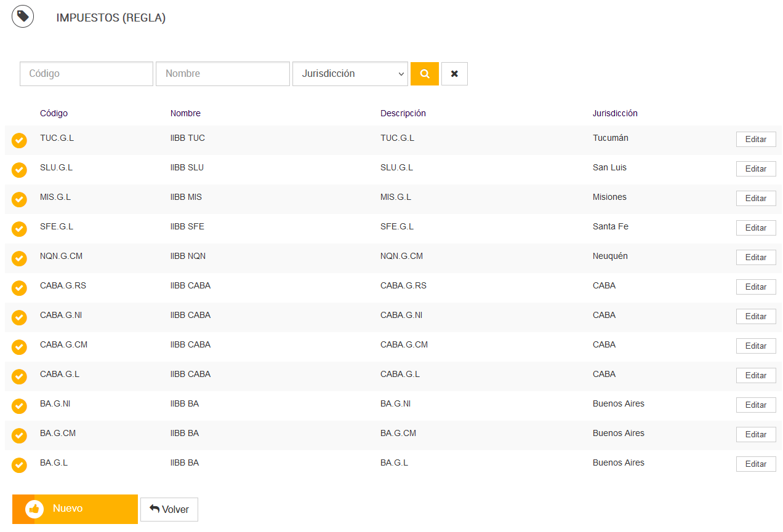This screenshot has height=532, width=783.
Task: Click the tag icon beside Impuestos (Regla)
Action: tap(23, 17)
